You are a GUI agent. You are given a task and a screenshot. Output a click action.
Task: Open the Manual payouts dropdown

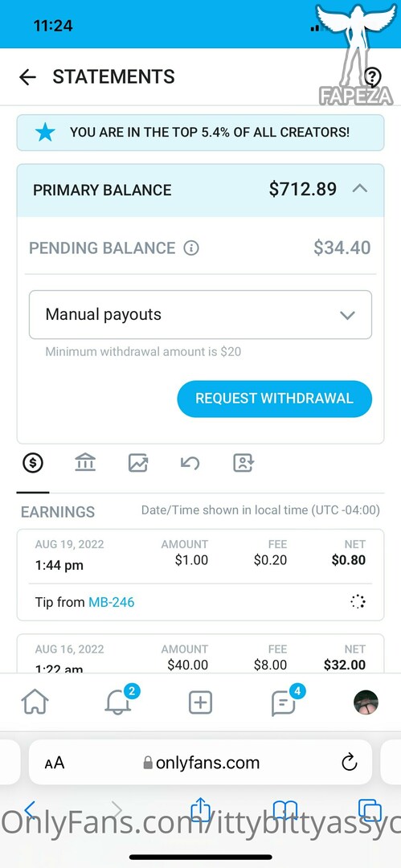pos(200,314)
